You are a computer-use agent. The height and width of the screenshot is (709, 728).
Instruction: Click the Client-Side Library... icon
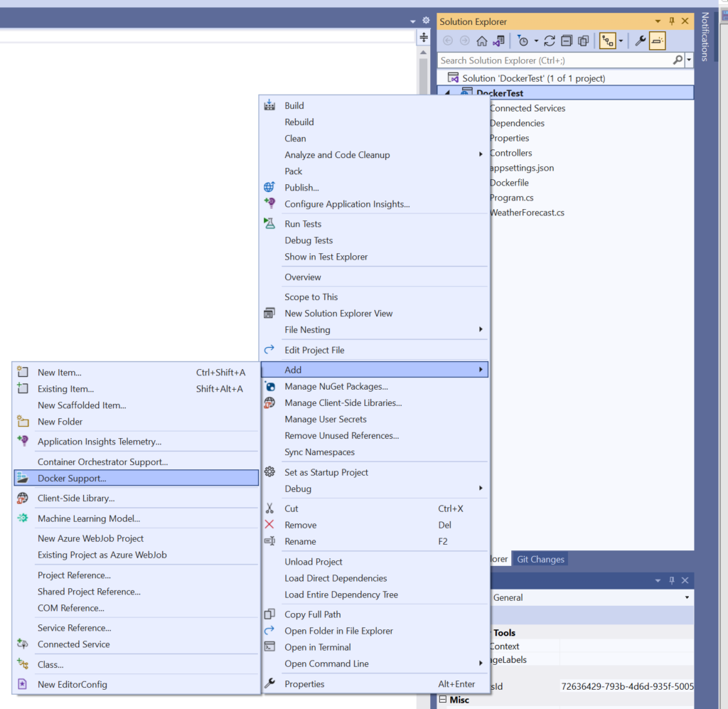(x=22, y=498)
